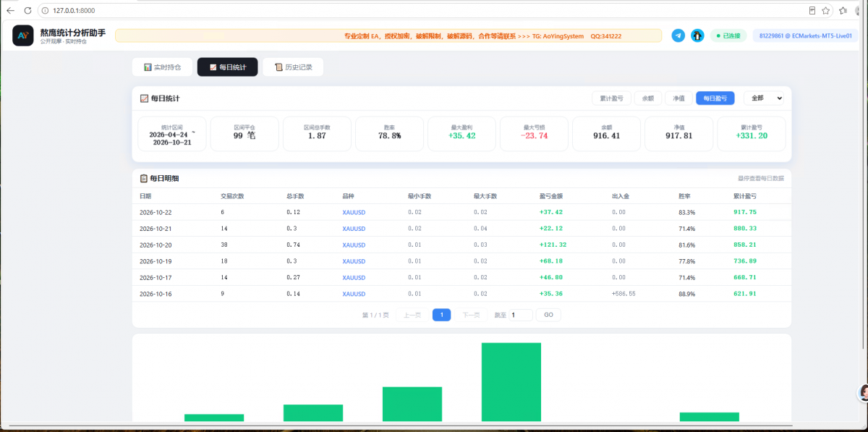The width and height of the screenshot is (868, 432).
Task: Show the 累计盈亏 chart mode
Action: tap(611, 98)
